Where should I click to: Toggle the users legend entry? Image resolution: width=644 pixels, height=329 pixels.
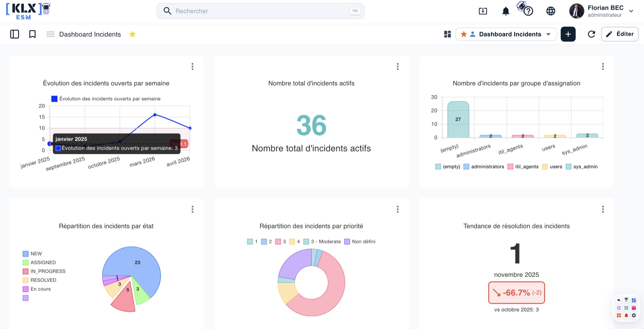552,167
